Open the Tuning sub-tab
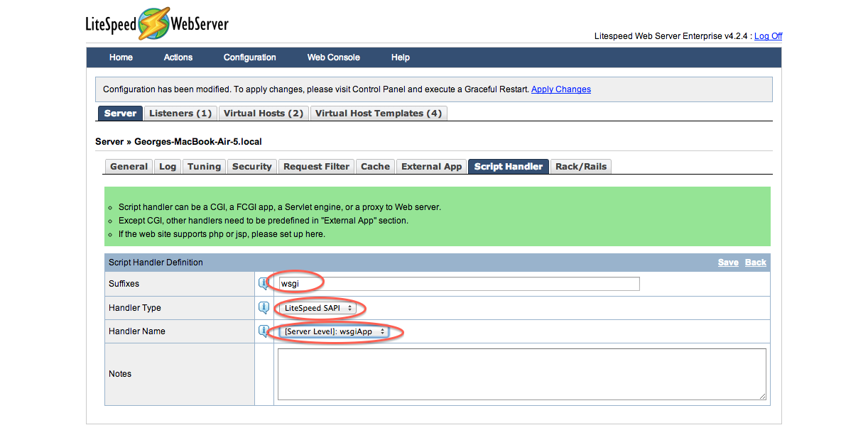 coord(204,167)
